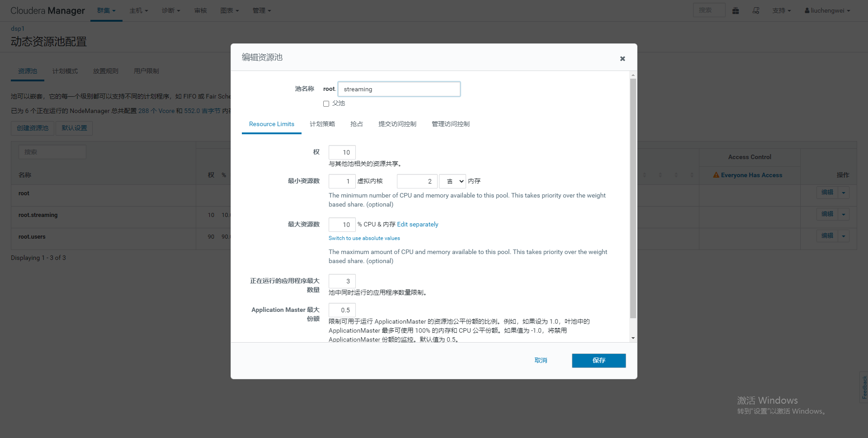Click warning triangle beside Everyone Has Access
The height and width of the screenshot is (438, 868).
(x=716, y=175)
